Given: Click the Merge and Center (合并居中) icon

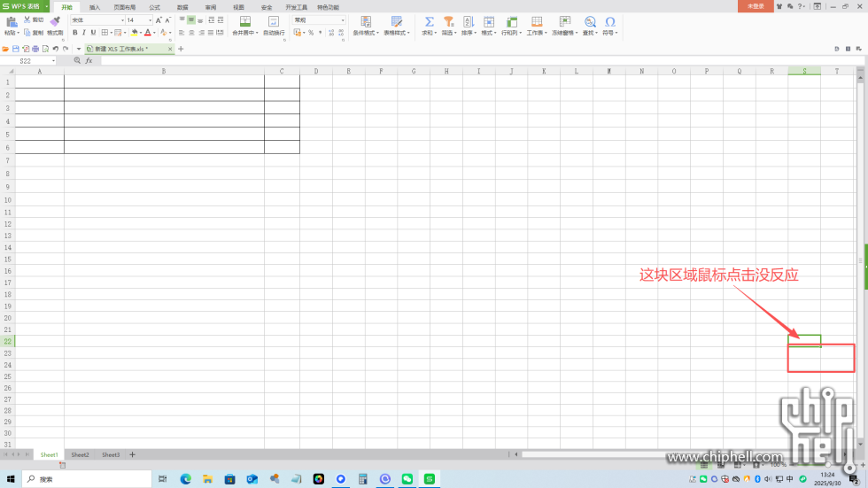Looking at the screenshot, I should click(244, 21).
